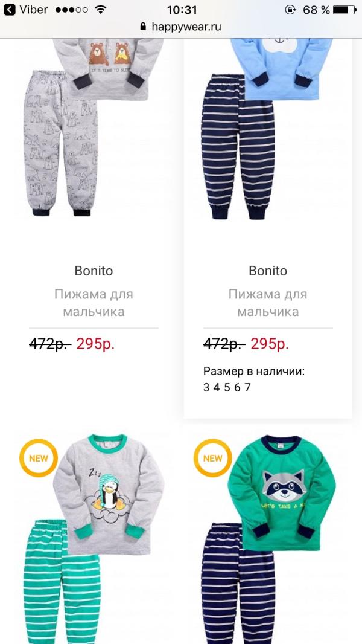Tap the NEW badge on the raccoon pajama
Viewport: 362px width, 644px height.
pos(212,458)
